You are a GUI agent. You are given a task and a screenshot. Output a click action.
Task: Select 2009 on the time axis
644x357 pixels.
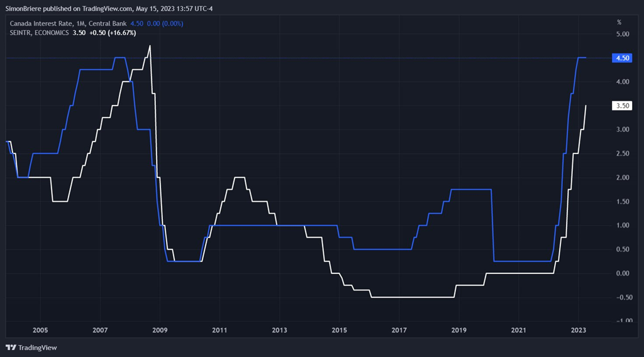[x=160, y=330]
